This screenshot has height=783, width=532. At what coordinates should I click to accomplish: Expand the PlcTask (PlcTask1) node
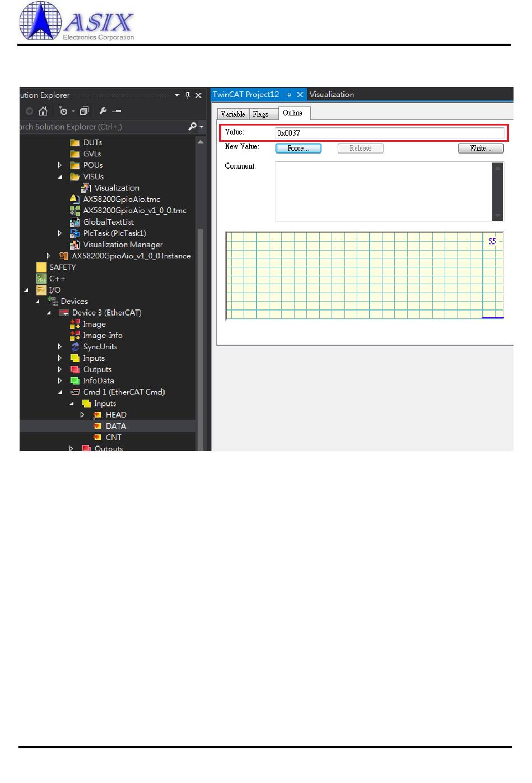click(60, 233)
